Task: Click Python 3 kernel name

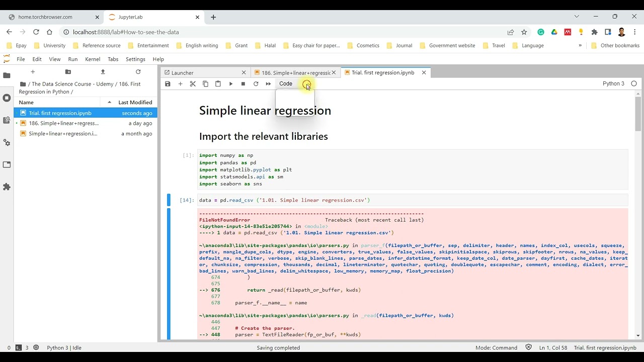Action: tap(613, 84)
